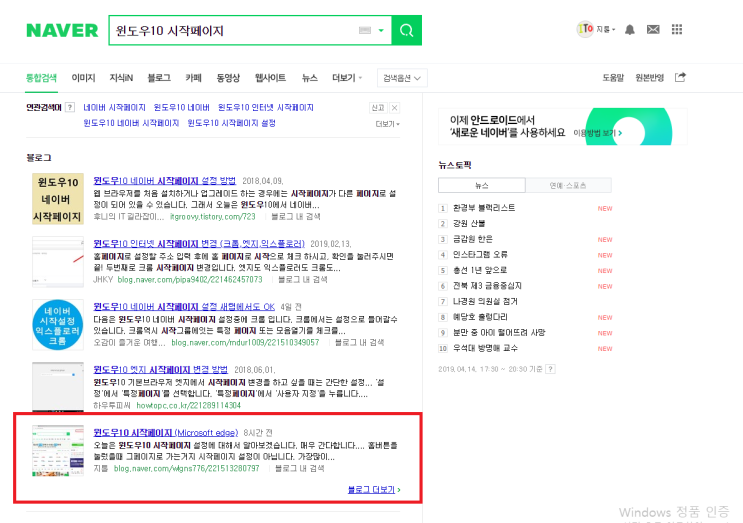Open blog result 윈도우10 네이버 시작페이지 설정 새탭에서도 OK
Viewport: 743px width, 523px height.
(x=184, y=307)
